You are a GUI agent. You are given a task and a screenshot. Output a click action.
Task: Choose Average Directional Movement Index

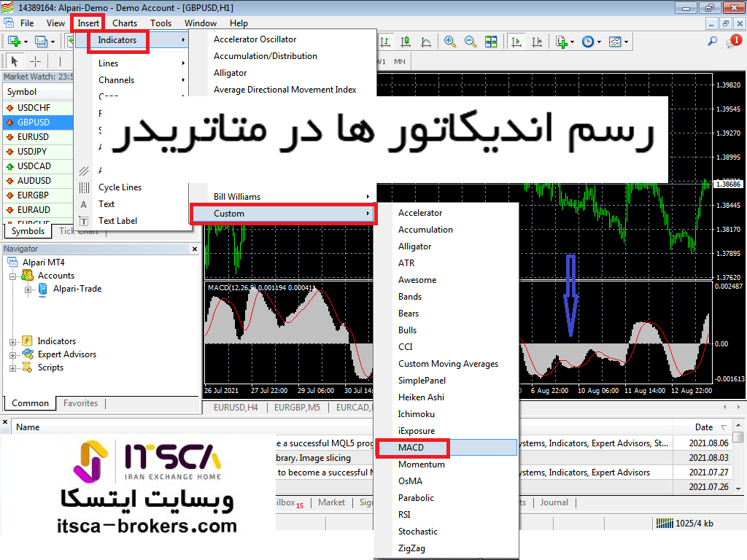coord(285,90)
